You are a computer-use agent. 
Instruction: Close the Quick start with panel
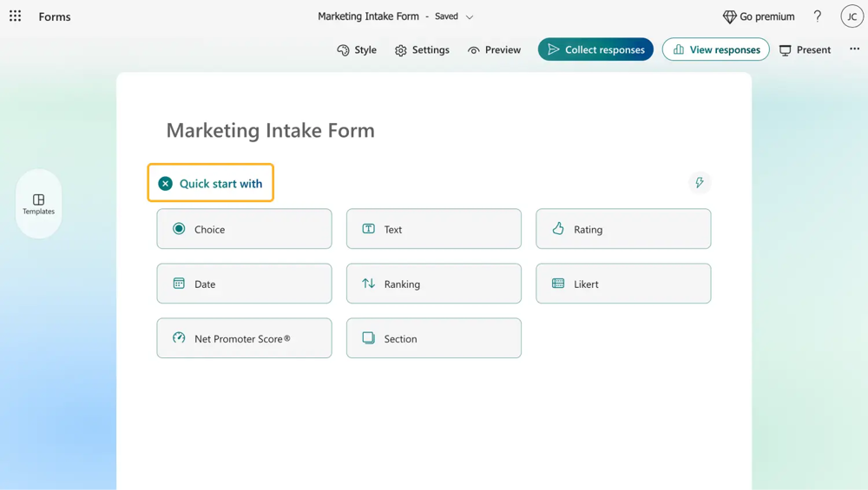coord(165,183)
